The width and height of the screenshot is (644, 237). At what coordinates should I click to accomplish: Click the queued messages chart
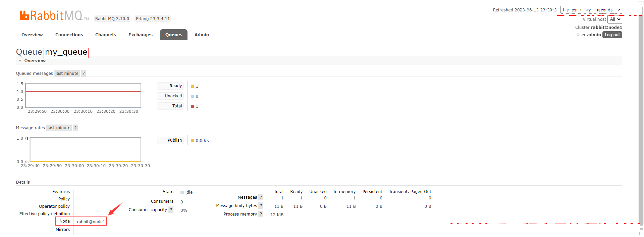click(x=83, y=95)
